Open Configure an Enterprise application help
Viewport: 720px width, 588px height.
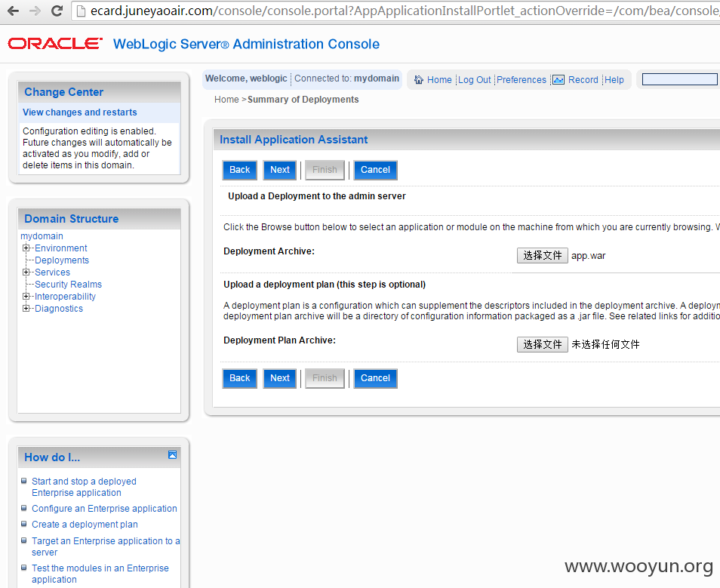pyautogui.click(x=104, y=509)
